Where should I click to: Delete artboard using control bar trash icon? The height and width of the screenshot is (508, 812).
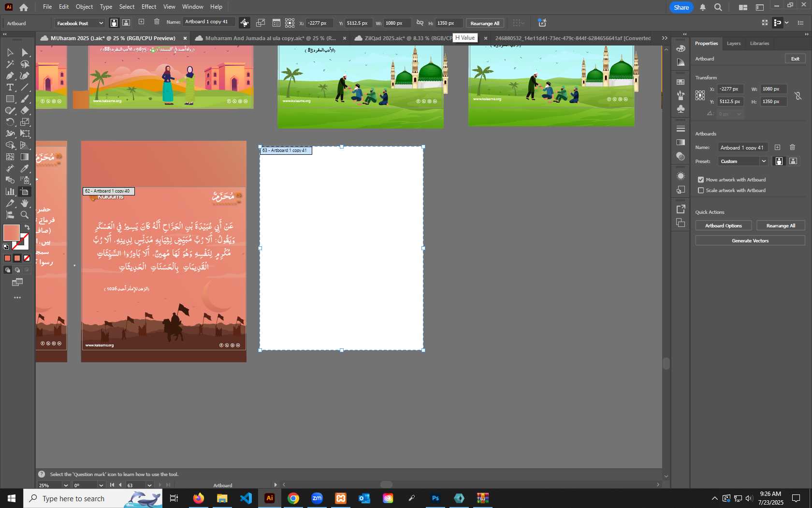pyautogui.click(x=157, y=22)
